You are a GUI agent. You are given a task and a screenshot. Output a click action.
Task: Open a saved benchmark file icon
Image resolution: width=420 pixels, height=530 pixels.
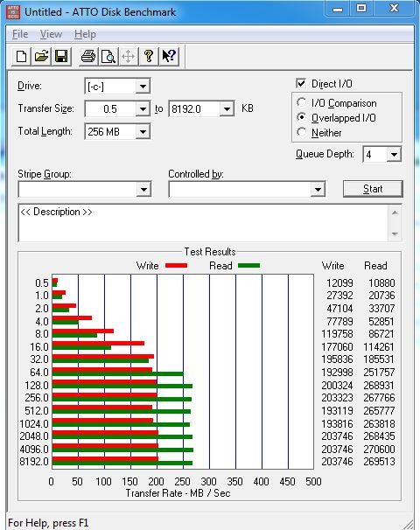tap(41, 56)
